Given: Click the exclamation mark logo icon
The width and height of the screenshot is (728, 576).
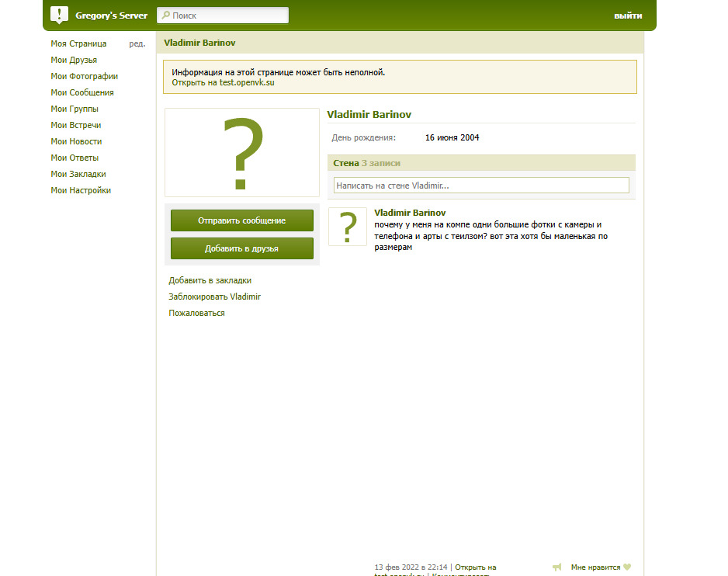Looking at the screenshot, I should (60, 15).
